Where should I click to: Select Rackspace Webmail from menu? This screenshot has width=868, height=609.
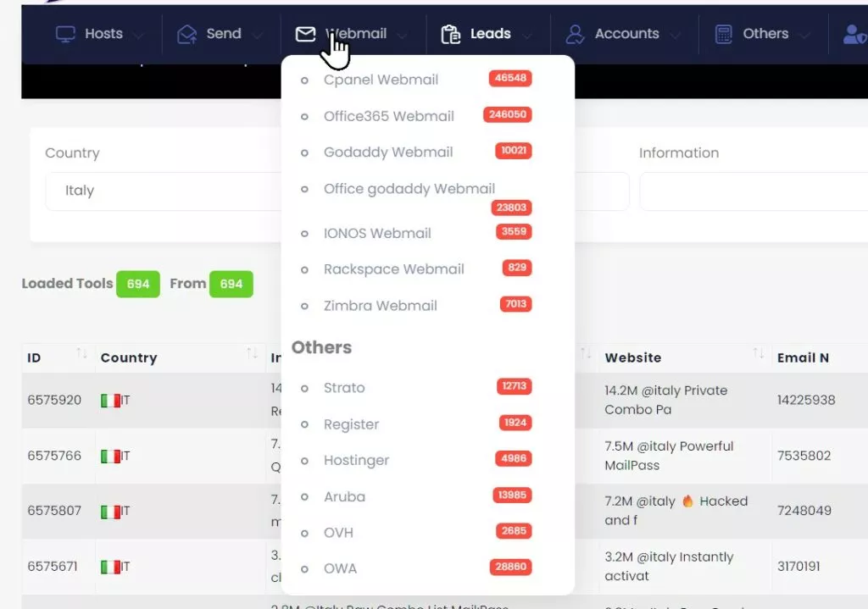[x=393, y=269]
